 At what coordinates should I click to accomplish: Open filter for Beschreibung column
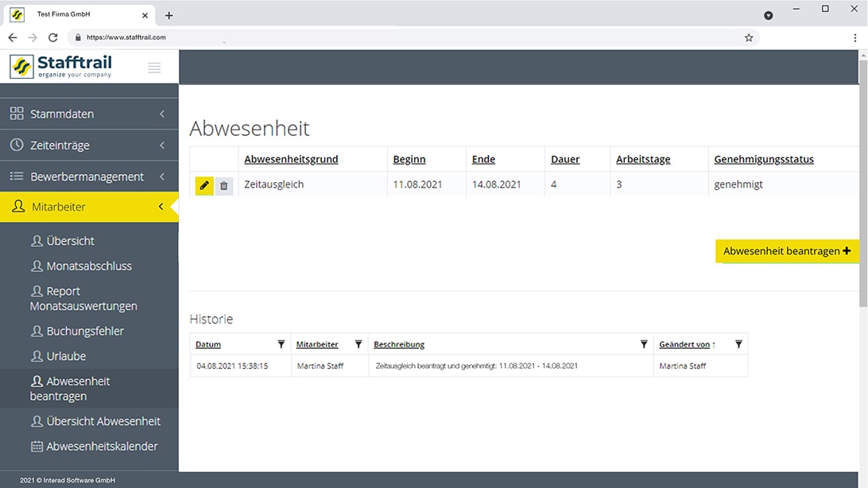pyautogui.click(x=644, y=344)
